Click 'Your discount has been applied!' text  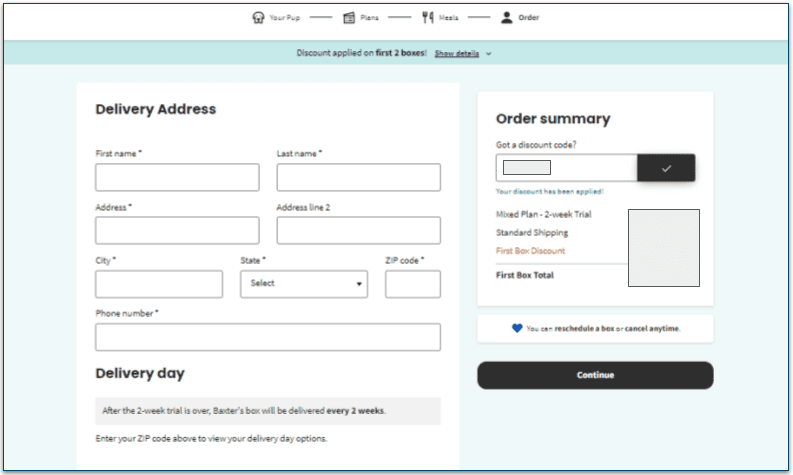[550, 192]
